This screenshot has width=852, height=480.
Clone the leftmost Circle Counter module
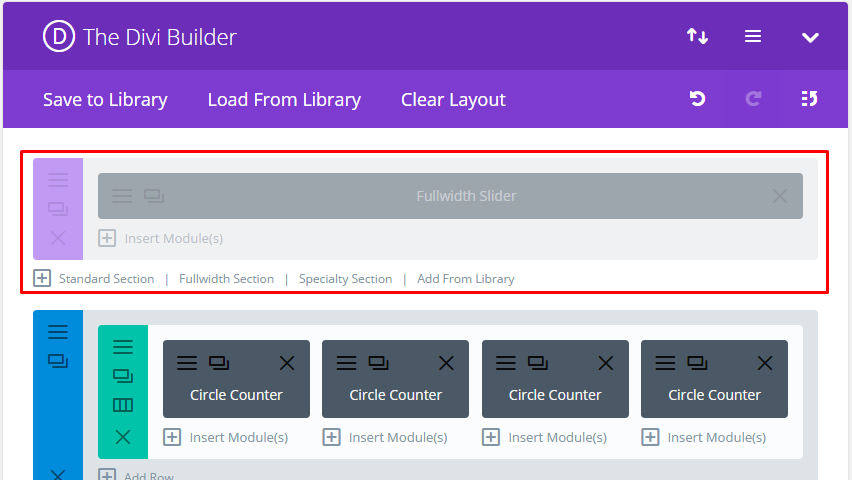pos(219,363)
